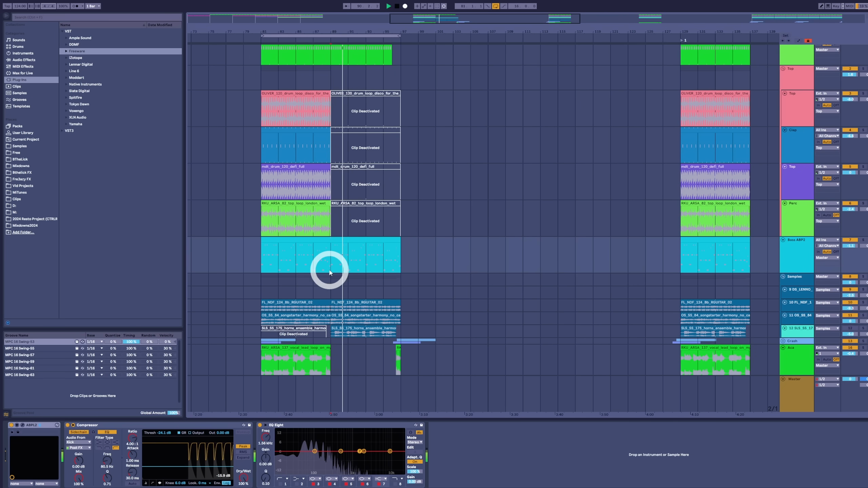
Task: Click the Compressor save preset icon
Action: (x=249, y=425)
